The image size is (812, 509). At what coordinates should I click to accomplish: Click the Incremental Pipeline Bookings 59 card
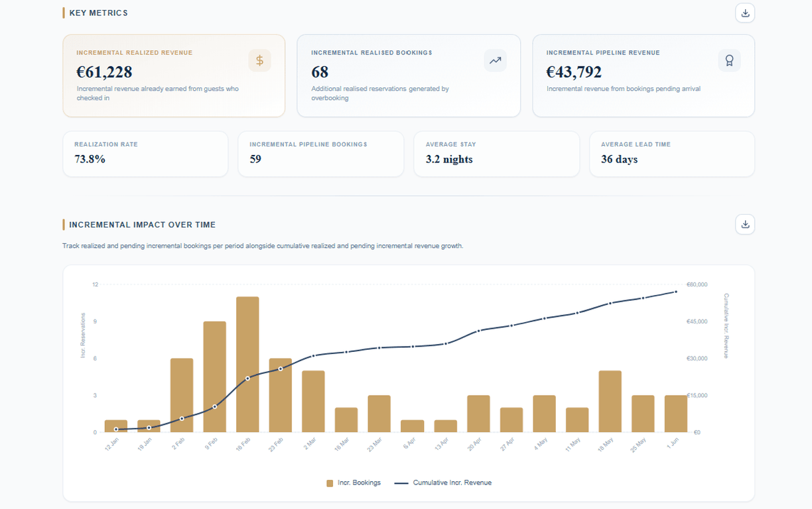coord(320,154)
